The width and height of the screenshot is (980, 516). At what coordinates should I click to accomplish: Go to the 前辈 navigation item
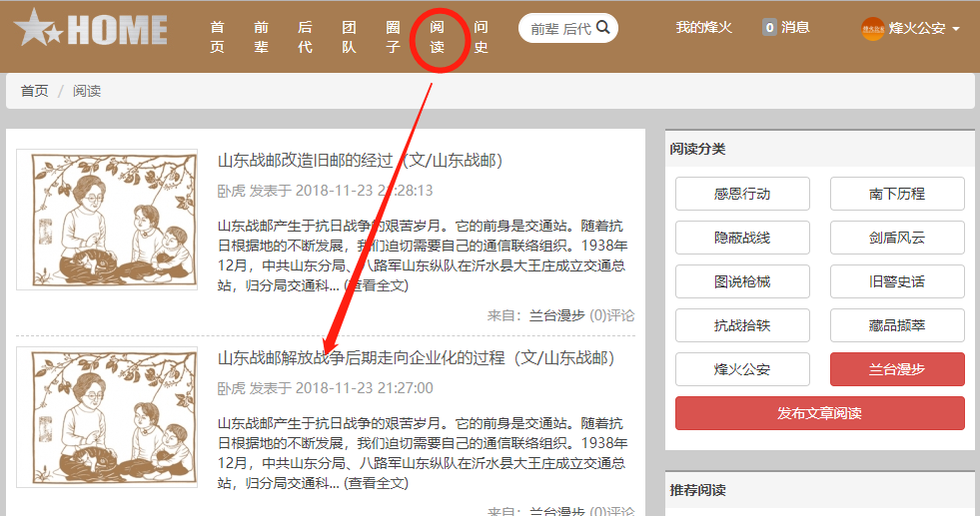(x=261, y=37)
